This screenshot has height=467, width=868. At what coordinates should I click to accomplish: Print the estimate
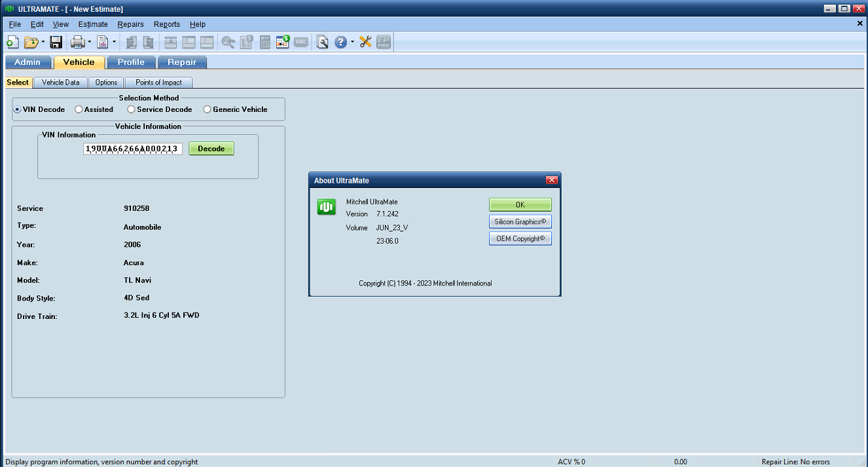coord(77,42)
